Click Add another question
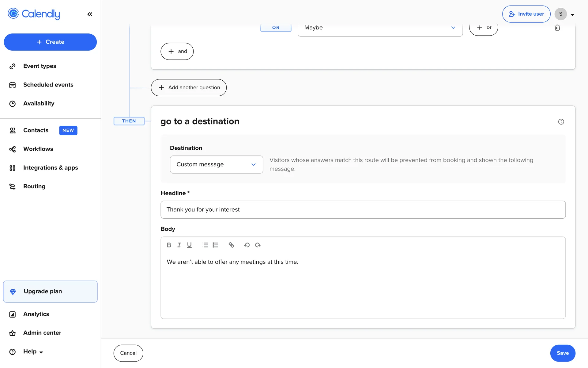 point(189,88)
